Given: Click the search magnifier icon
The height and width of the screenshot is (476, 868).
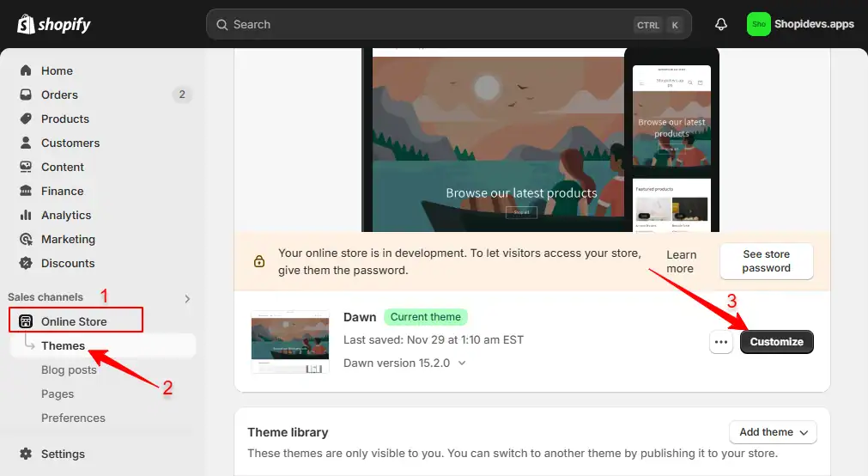Looking at the screenshot, I should coord(222,24).
